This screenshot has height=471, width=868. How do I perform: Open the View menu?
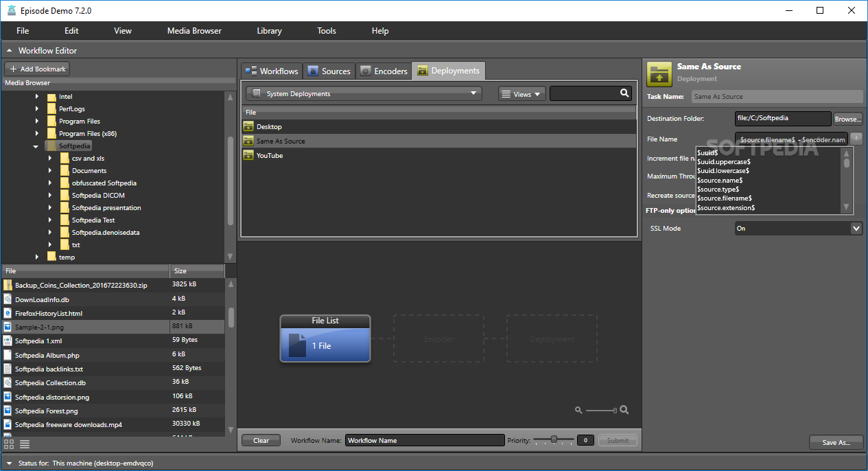[x=123, y=31]
